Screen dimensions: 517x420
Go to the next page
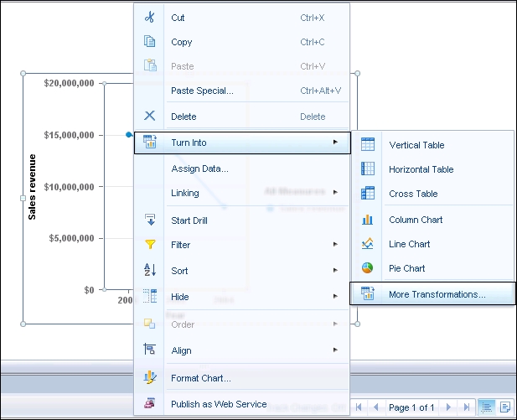pos(448,407)
